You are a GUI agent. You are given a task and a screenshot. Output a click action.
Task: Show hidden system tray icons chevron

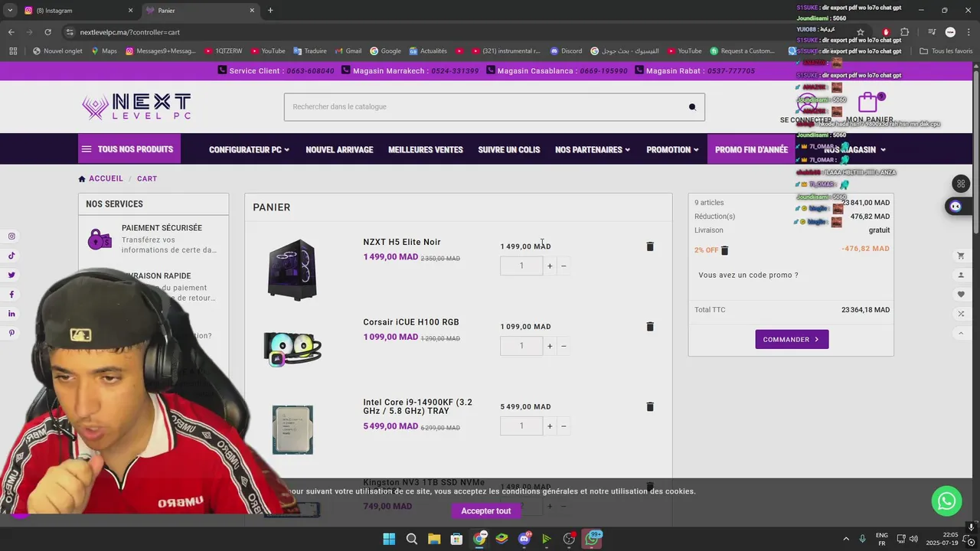(846, 539)
